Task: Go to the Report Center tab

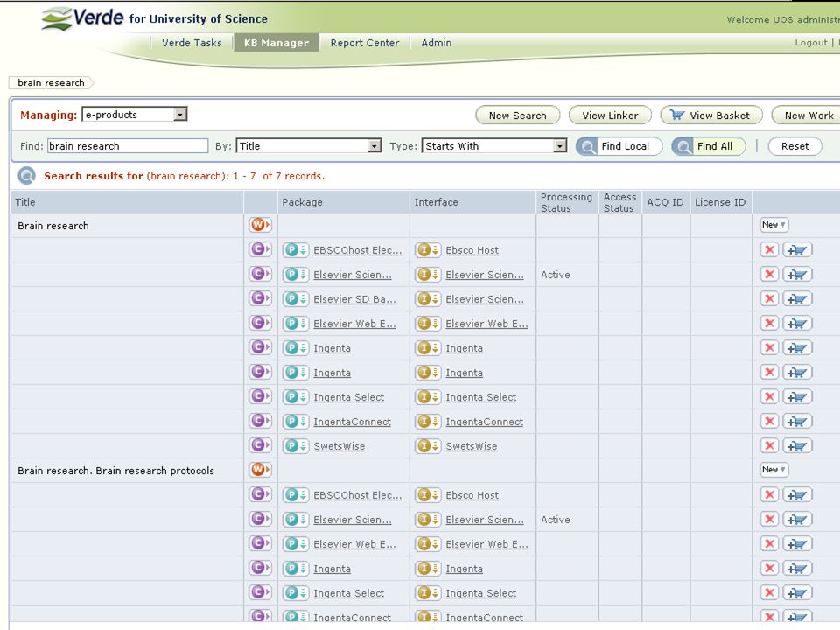Action: [364, 43]
